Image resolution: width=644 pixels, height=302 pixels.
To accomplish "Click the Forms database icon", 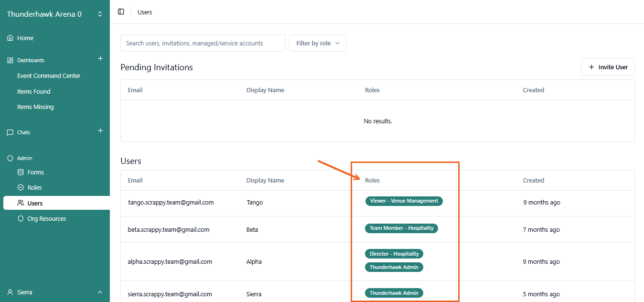I will click(21, 173).
